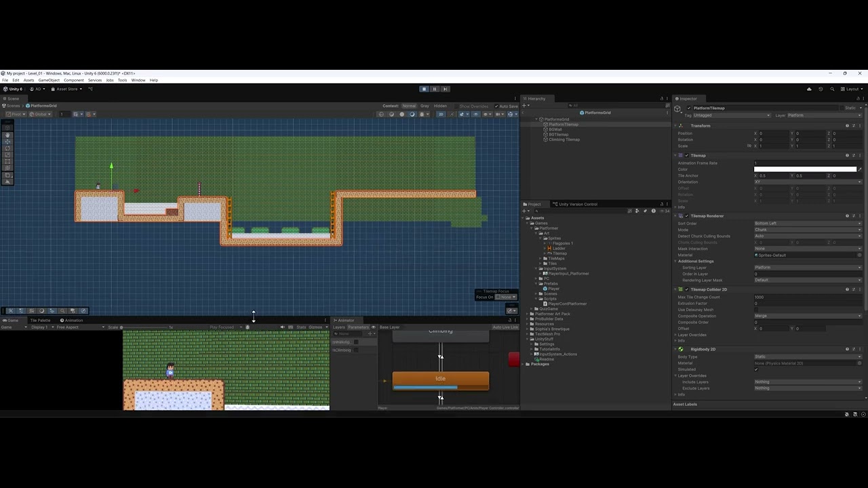This screenshot has width=868, height=488.
Task: Open the File menu
Action: (5, 80)
